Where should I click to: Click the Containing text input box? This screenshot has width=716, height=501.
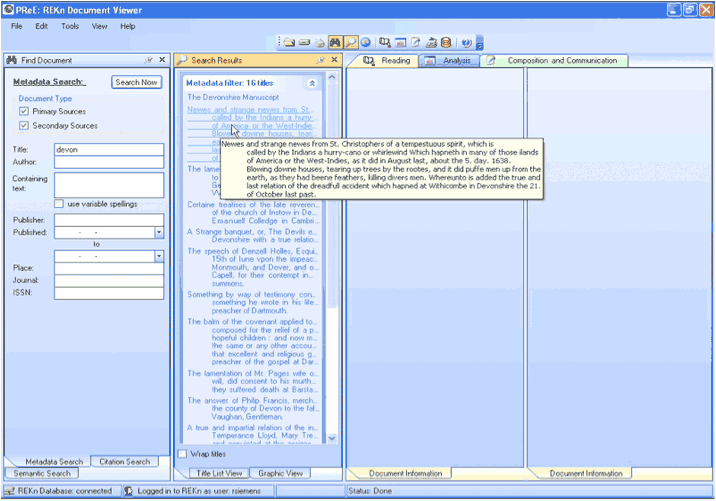pyautogui.click(x=109, y=185)
